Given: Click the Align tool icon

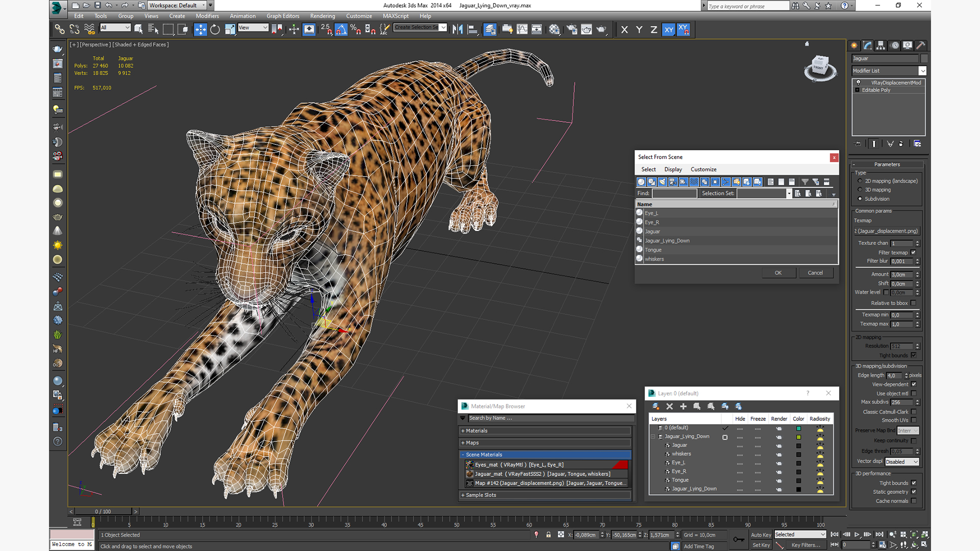Looking at the screenshot, I should (x=473, y=30).
